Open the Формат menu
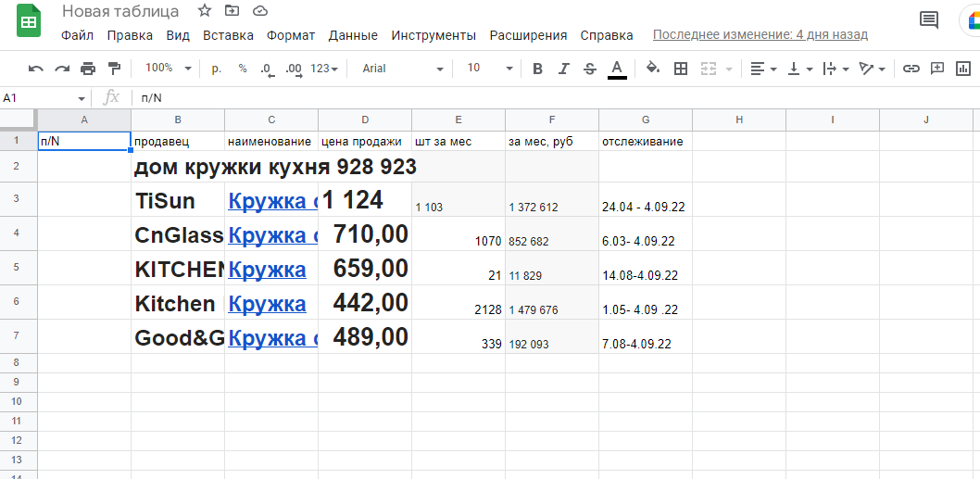Screen dimensions: 980x479 pyautogui.click(x=291, y=35)
